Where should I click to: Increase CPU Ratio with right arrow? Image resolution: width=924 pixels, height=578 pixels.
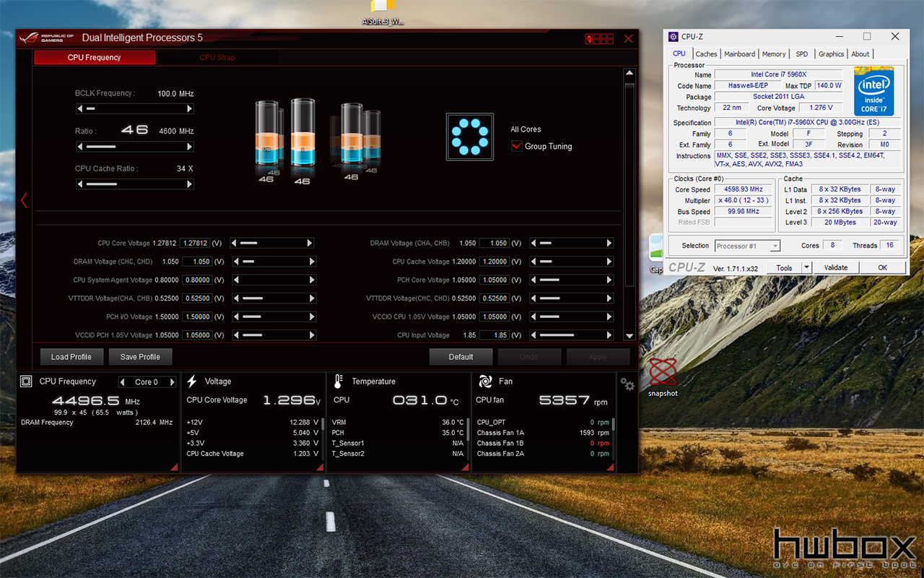[x=190, y=146]
